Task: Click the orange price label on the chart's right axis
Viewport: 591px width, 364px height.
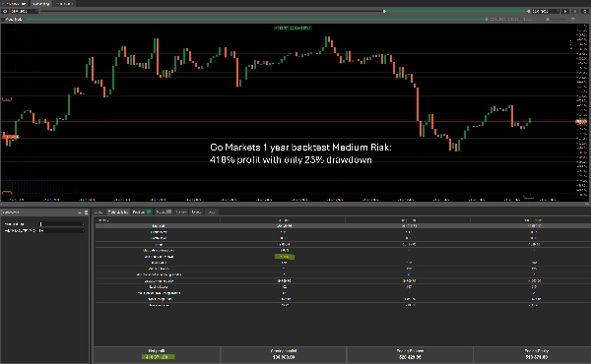Action: [x=581, y=122]
